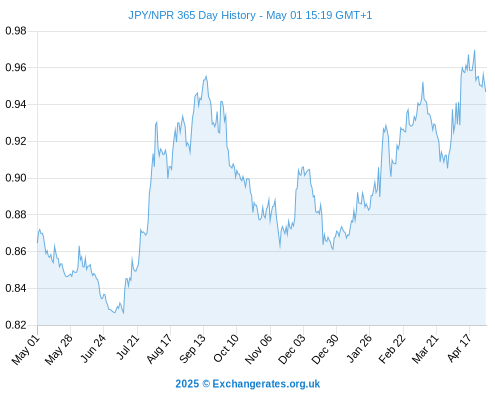
Task: Select the Mar 21 axis label
Action: [x=425, y=349]
